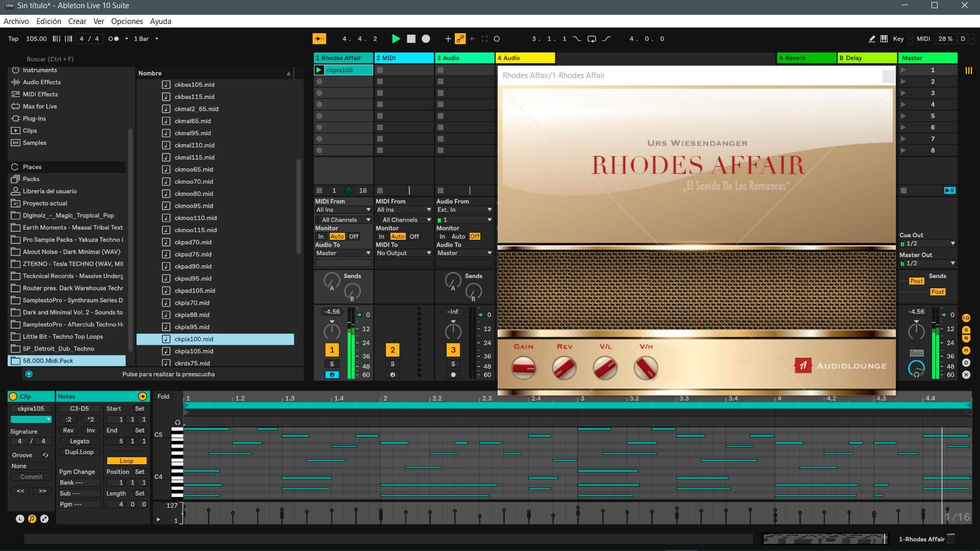Toggle Key map mode
980x551 pixels.
coord(898,39)
